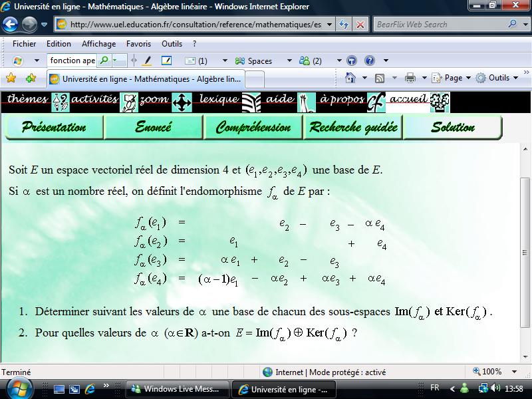Click the activités navigation link

pos(94,99)
